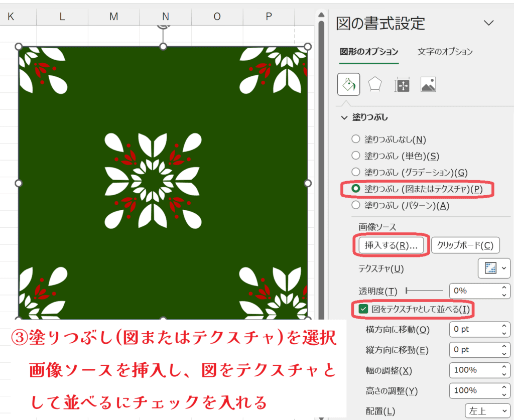Open the Effects pentagon icon tab
Viewport: 514px width, 420px height.
click(375, 85)
